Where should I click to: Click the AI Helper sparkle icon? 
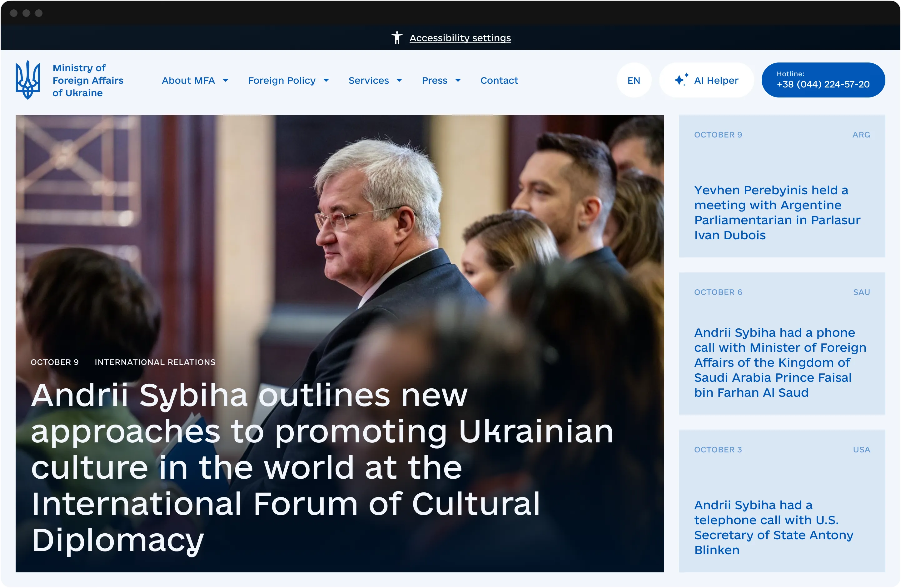[681, 80]
